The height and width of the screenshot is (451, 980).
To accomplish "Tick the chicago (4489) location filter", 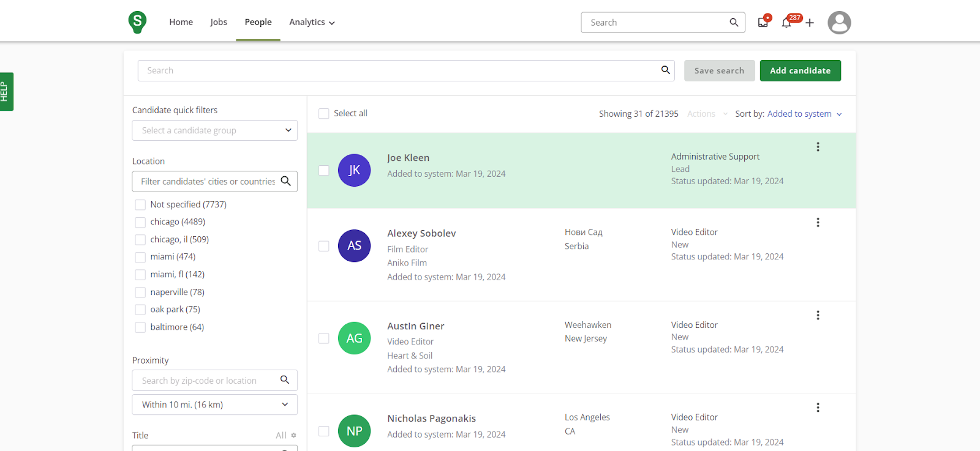I will 140,222.
